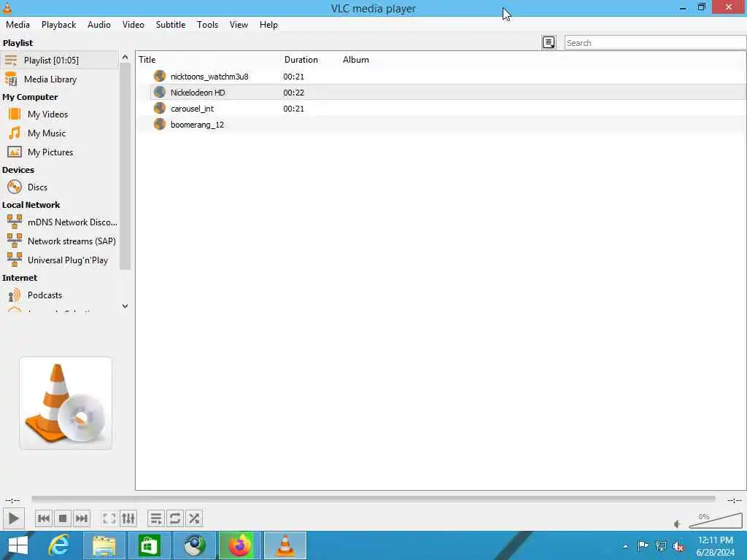Switch to Firefox in taskbar
Screen dimensions: 747x560
pyautogui.click(x=239, y=545)
